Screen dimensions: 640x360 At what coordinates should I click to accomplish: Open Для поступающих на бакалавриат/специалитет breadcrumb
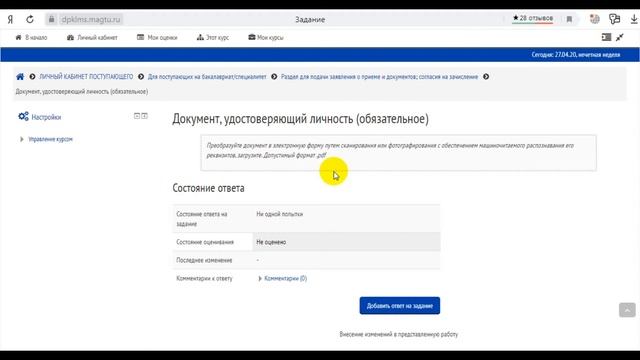207,77
